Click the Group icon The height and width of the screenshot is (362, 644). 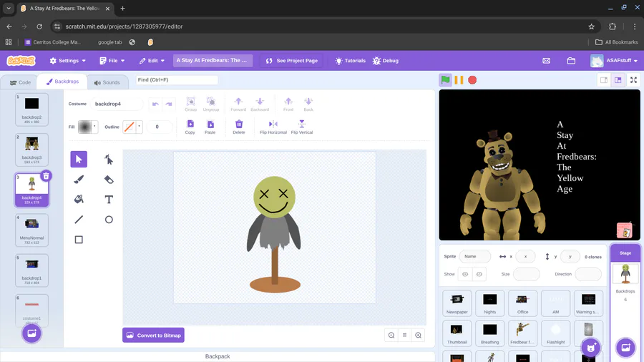[190, 104]
